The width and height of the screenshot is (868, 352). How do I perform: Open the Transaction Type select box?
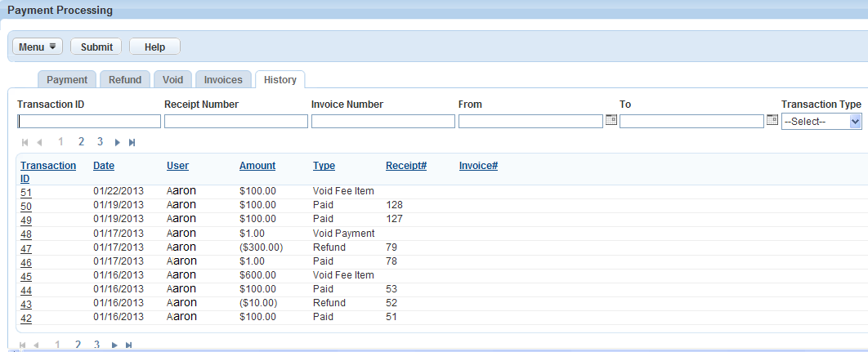(x=821, y=121)
